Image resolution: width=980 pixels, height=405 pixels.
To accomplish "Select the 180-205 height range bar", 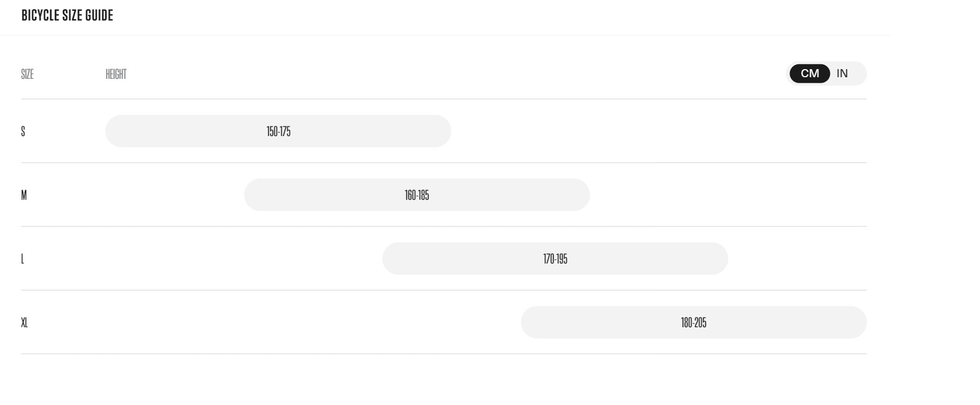I will 693,322.
